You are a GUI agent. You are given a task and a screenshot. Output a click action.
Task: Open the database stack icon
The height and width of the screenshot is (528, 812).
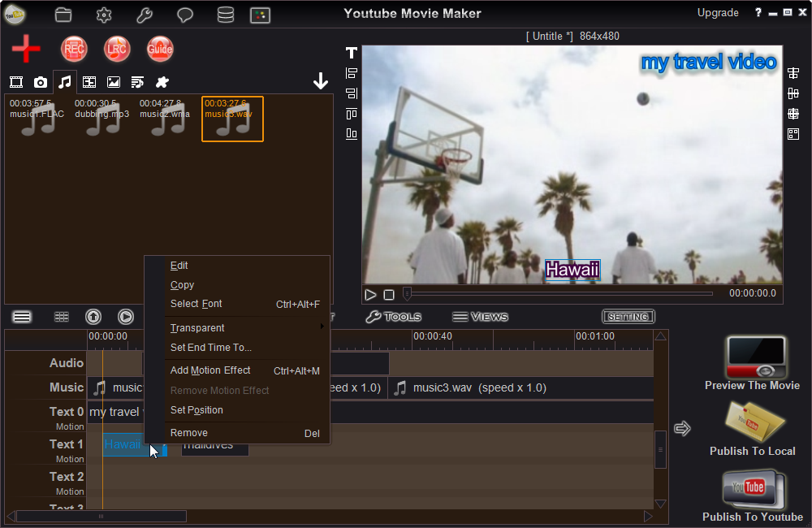click(225, 15)
